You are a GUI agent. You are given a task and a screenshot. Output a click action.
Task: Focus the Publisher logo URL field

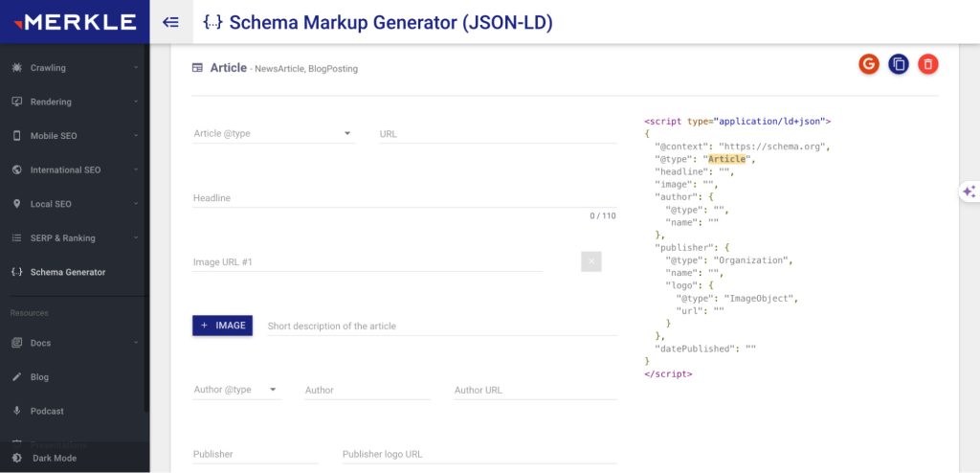[x=479, y=454]
